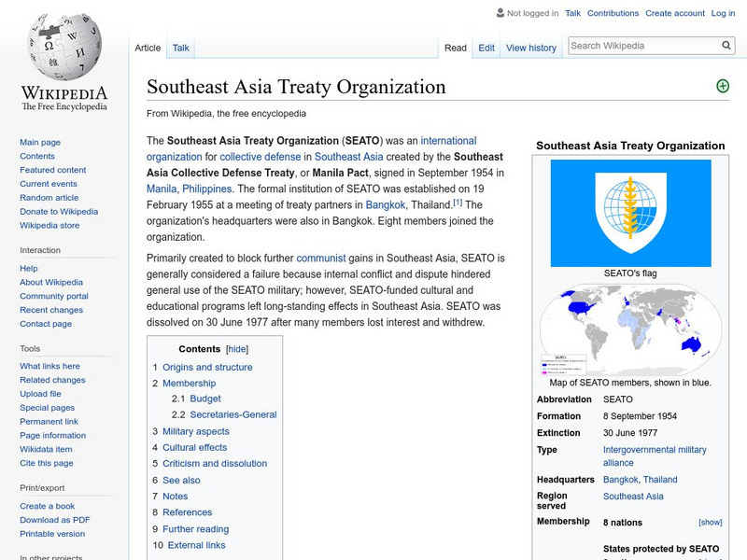This screenshot has height=560, width=747.
Task: Jump to Further reading section
Action: 195,529
